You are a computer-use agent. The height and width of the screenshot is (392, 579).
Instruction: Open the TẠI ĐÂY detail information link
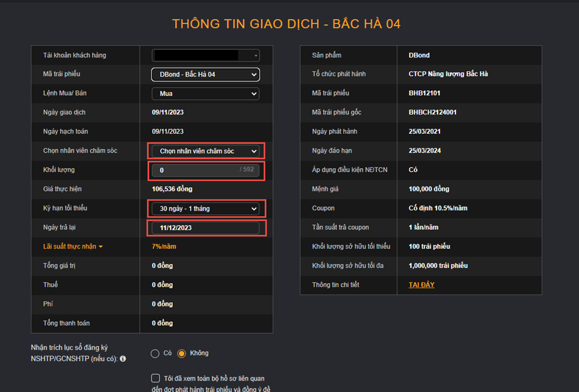(x=421, y=285)
